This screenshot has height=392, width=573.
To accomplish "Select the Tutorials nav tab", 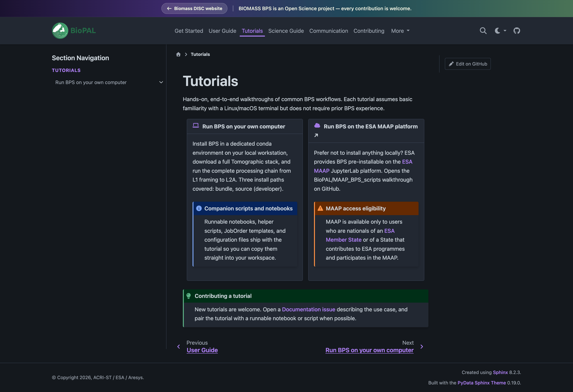I will click(x=252, y=31).
